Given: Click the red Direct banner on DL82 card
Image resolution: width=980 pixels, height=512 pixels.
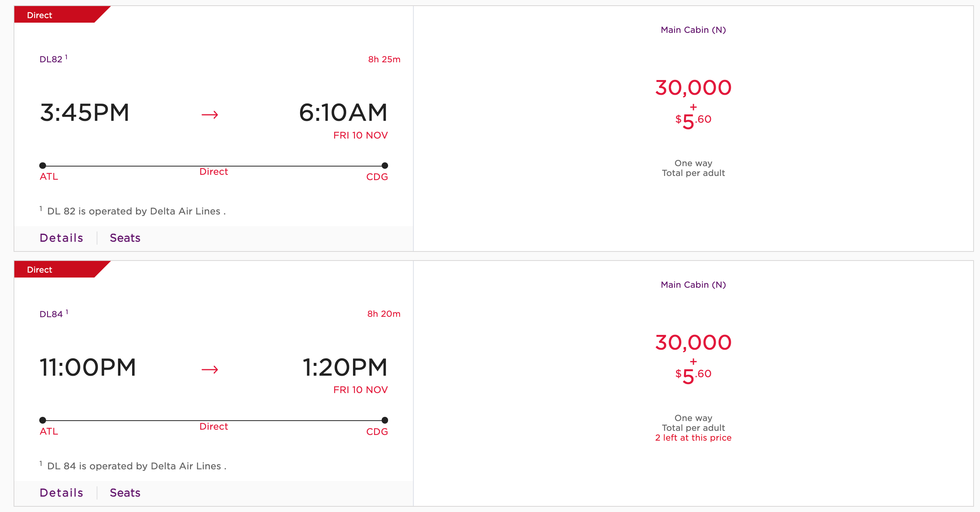Looking at the screenshot, I should point(53,15).
